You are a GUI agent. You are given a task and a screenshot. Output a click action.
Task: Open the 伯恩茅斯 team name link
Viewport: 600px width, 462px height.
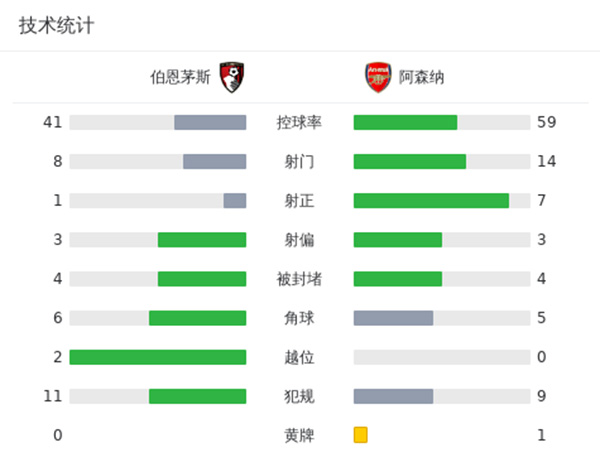[180, 78]
